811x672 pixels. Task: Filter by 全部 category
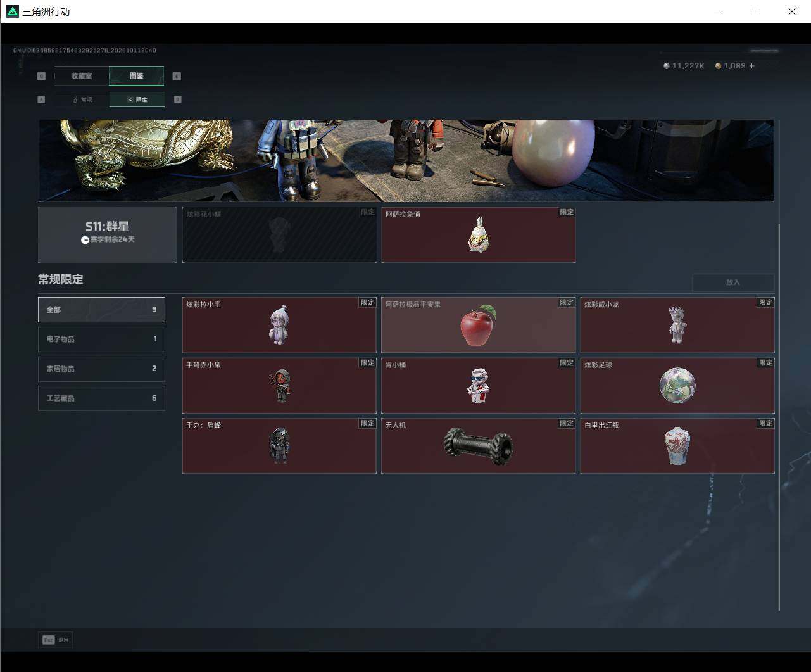pos(101,310)
